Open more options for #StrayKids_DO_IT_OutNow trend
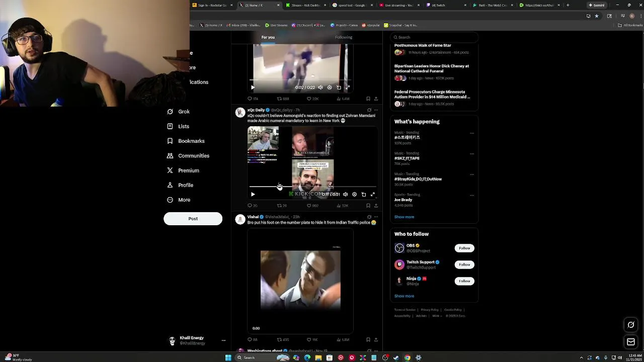The width and height of the screenshot is (644, 362). (472, 174)
